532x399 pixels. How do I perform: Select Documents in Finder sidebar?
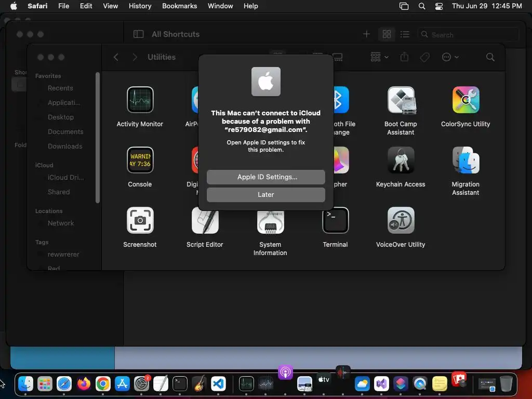65,131
